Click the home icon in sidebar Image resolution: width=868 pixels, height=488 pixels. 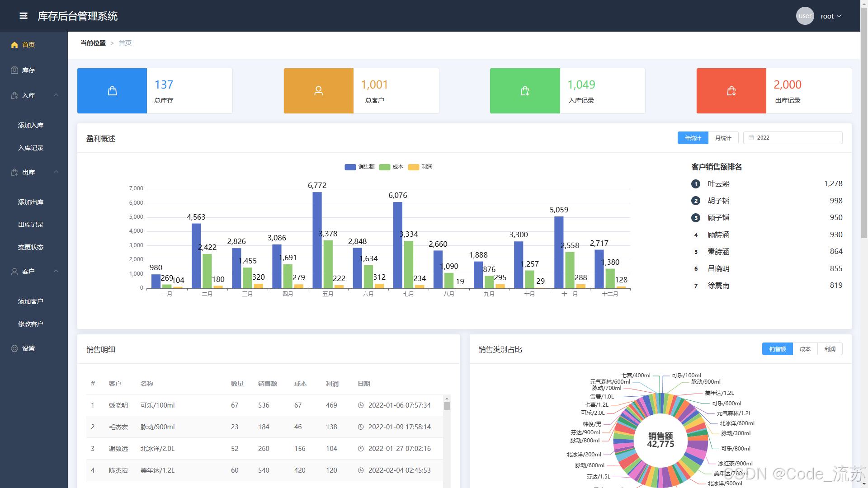tap(14, 45)
